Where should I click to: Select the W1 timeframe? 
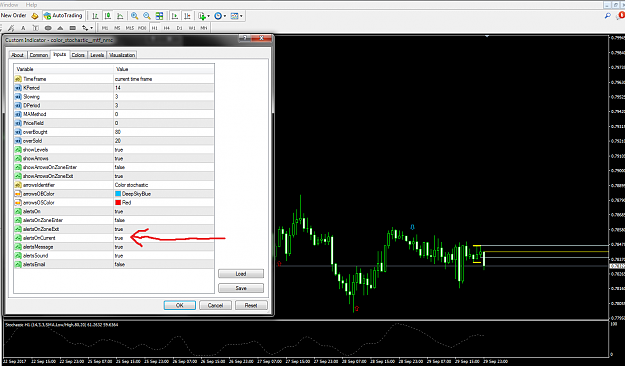point(192,28)
